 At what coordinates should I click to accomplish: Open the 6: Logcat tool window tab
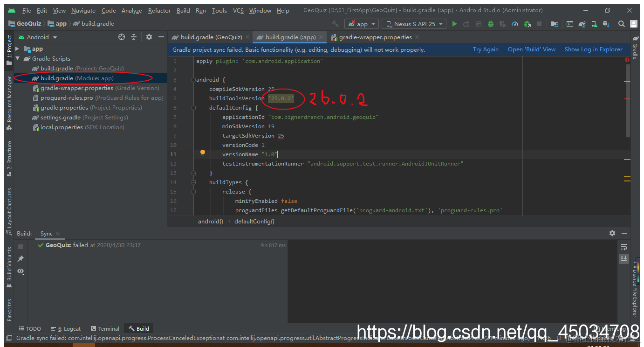click(66, 329)
